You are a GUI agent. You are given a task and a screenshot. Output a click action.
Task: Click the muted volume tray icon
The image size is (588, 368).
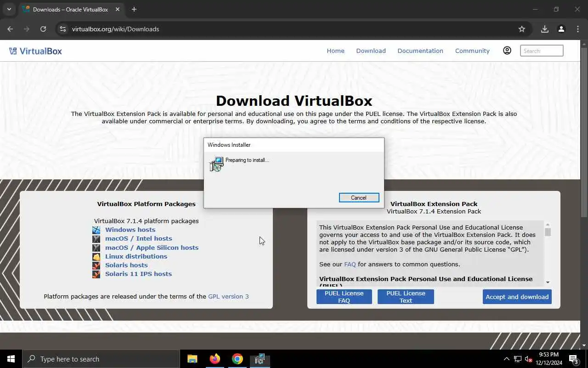[x=529, y=359]
